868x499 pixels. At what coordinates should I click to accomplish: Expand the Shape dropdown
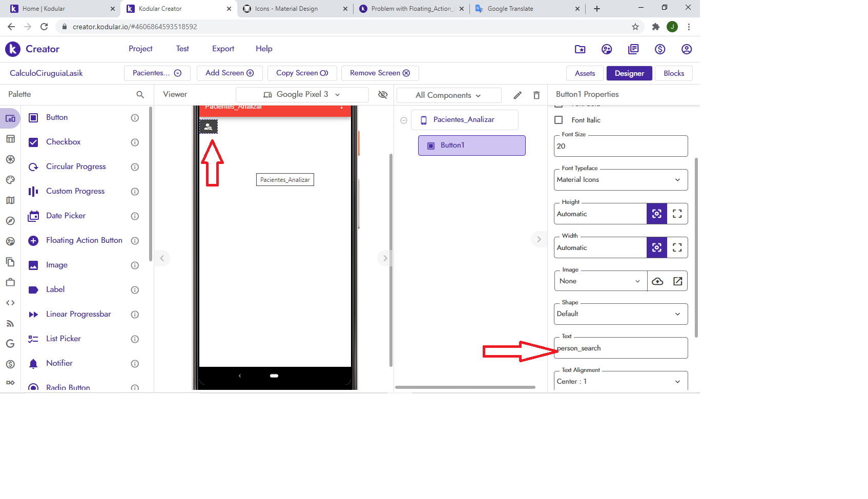click(x=621, y=314)
